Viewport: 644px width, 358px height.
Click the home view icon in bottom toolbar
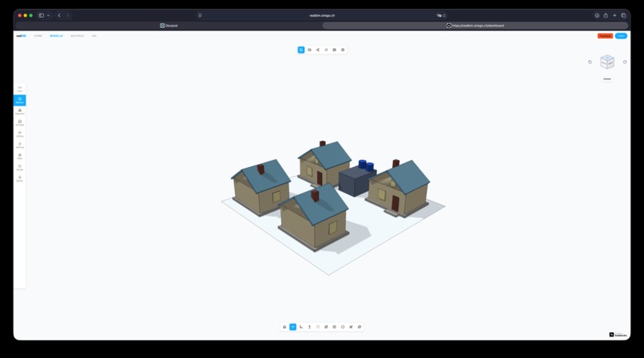(x=284, y=327)
